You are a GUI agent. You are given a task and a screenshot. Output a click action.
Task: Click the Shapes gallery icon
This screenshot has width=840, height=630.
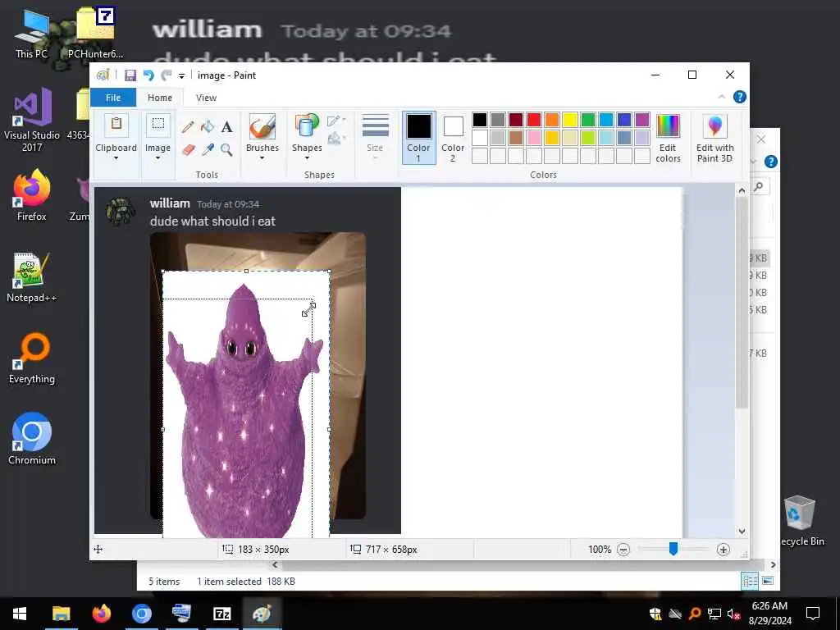307,127
